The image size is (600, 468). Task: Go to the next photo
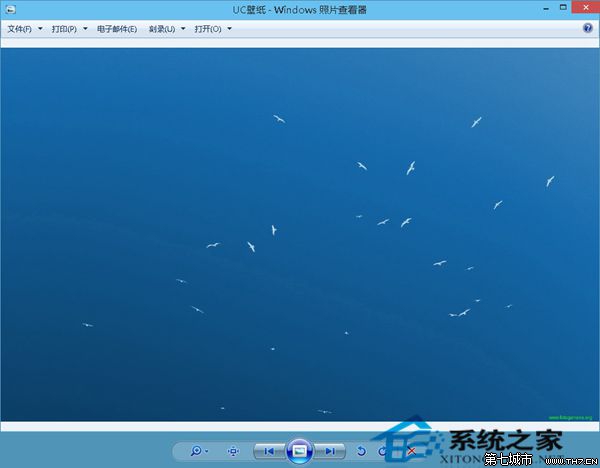pos(330,451)
